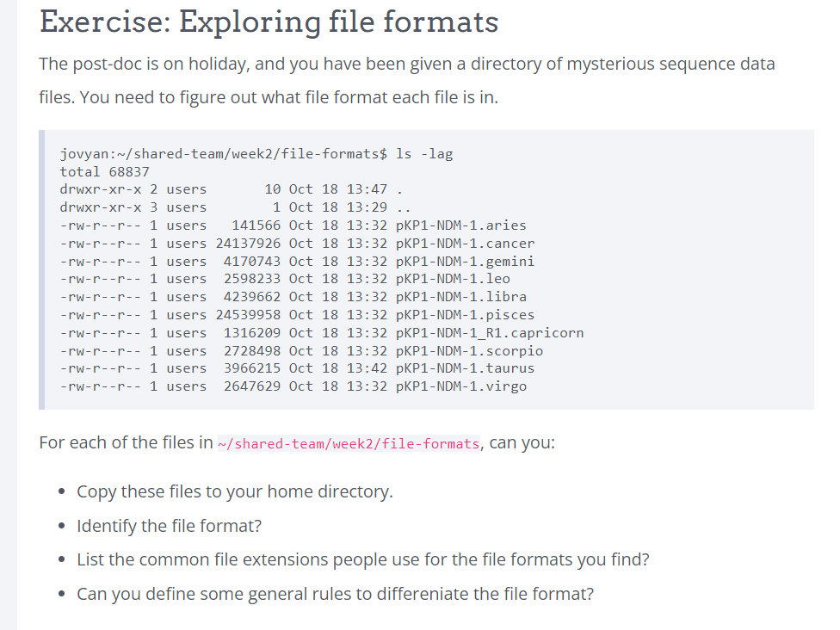Click the pKP1-NDM-1.scorpio filename
The height and width of the screenshot is (630, 840).
point(469,351)
